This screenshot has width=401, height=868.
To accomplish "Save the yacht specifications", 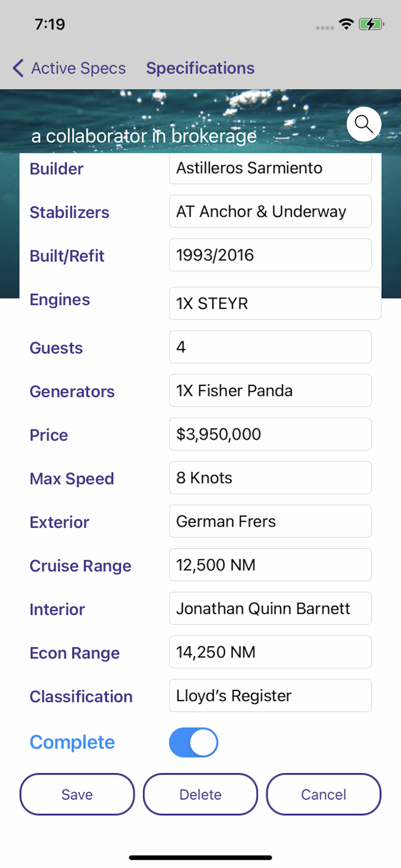I will (77, 794).
